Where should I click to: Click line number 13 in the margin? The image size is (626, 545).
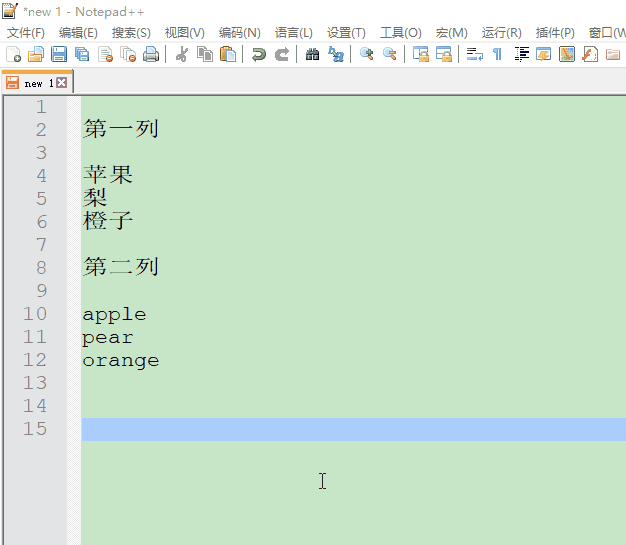(35, 382)
